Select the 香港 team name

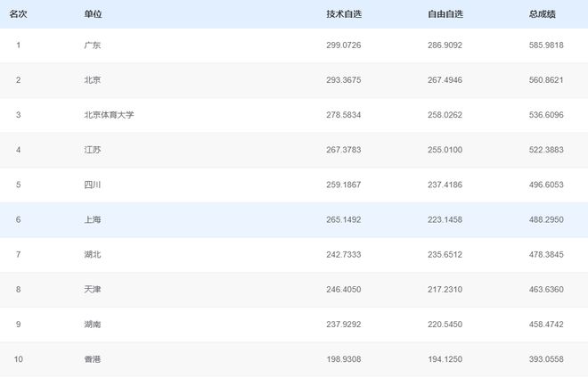tap(92, 359)
